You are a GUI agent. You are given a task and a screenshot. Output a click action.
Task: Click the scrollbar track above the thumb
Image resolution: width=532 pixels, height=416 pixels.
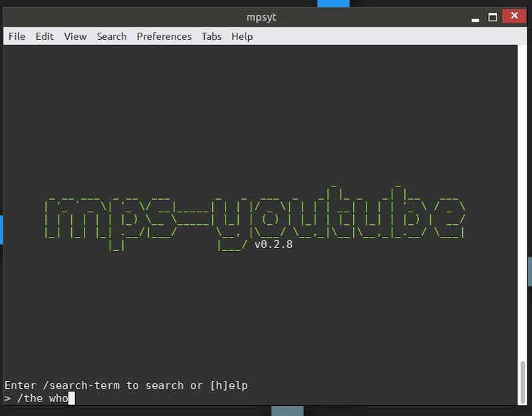point(523,200)
